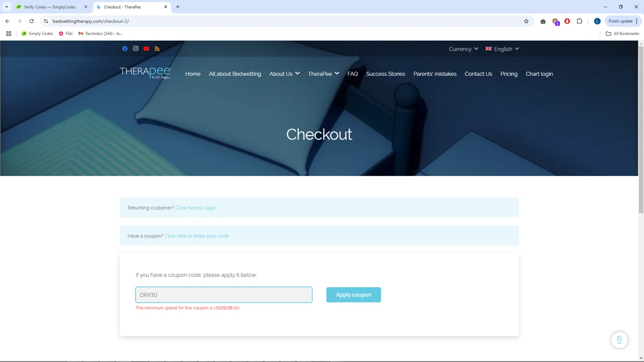Open the Gmail Recibidos bookmark
The width and height of the screenshot is (644, 362).
pos(100,33)
